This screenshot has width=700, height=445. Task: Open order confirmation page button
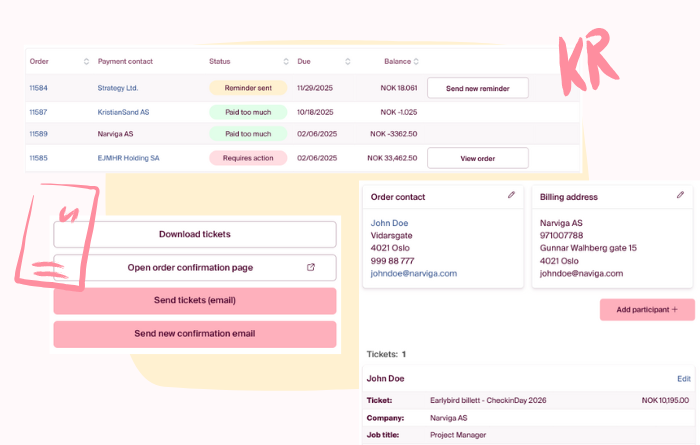point(195,268)
